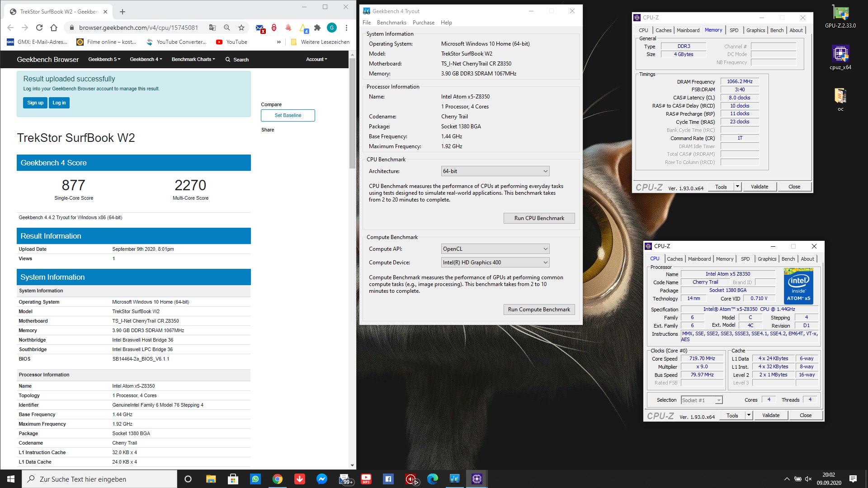This screenshot has height=488, width=868.
Task: Switch to Caches tab in lower CPU-Z
Action: 675,259
